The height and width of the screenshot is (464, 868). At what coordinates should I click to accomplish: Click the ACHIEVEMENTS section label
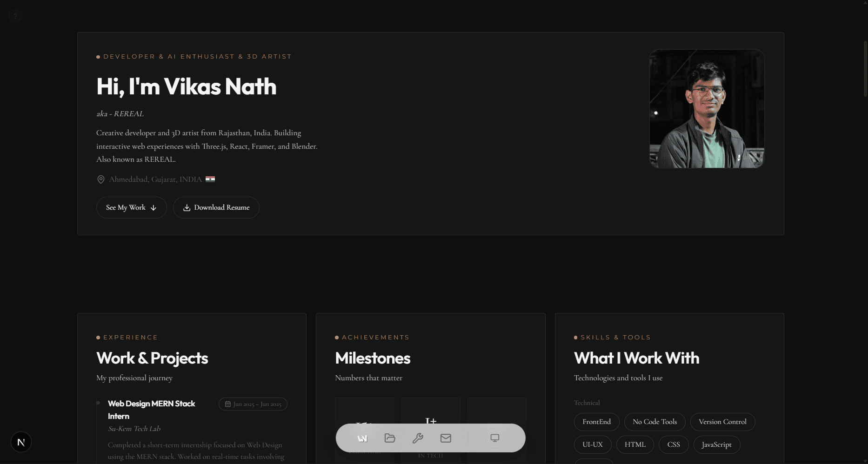(x=376, y=337)
